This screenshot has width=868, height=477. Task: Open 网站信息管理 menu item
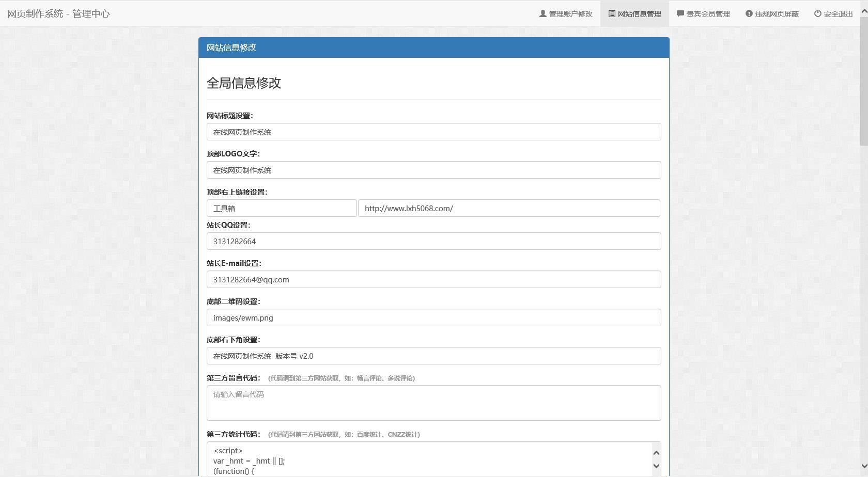point(634,13)
